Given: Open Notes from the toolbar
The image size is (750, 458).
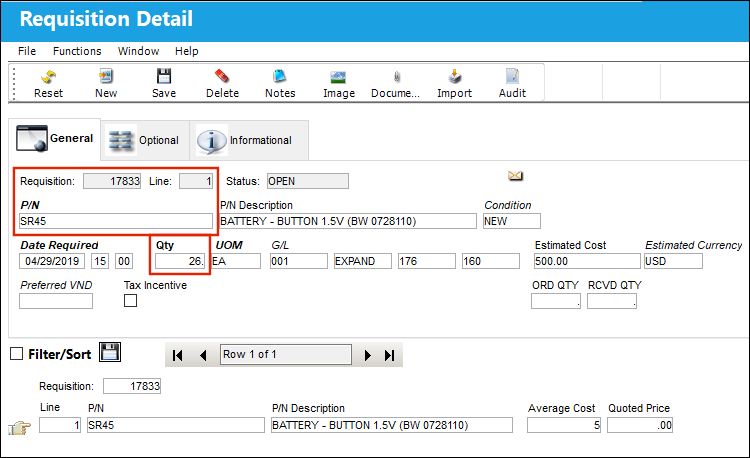Looking at the screenshot, I should click(280, 76).
